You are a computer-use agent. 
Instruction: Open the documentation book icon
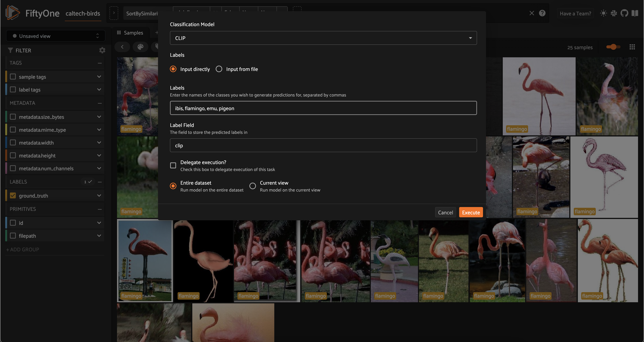(x=635, y=13)
